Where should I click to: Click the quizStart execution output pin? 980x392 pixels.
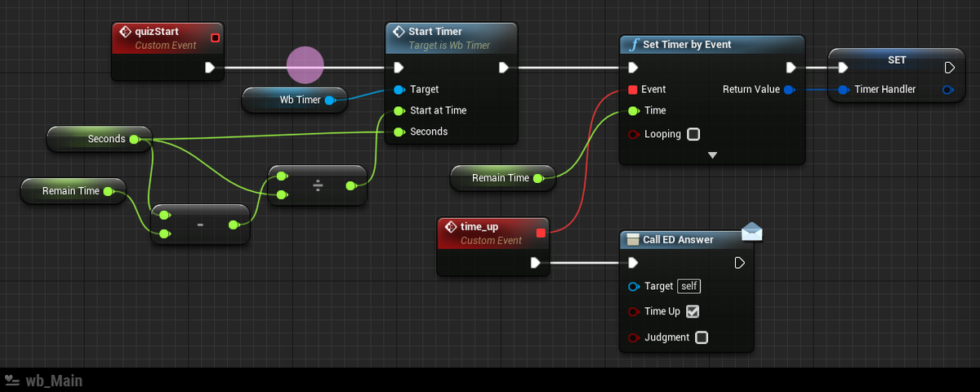coord(210,68)
